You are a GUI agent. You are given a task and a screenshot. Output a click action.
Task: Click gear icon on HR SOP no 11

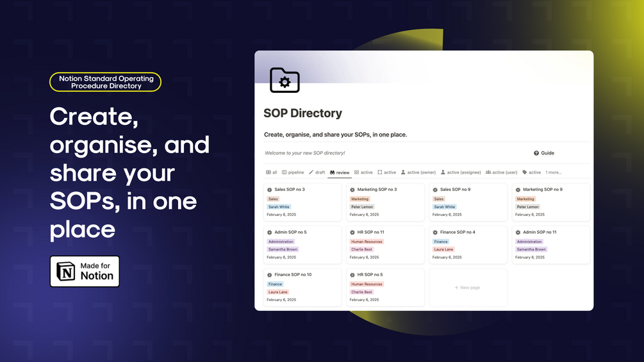click(352, 233)
